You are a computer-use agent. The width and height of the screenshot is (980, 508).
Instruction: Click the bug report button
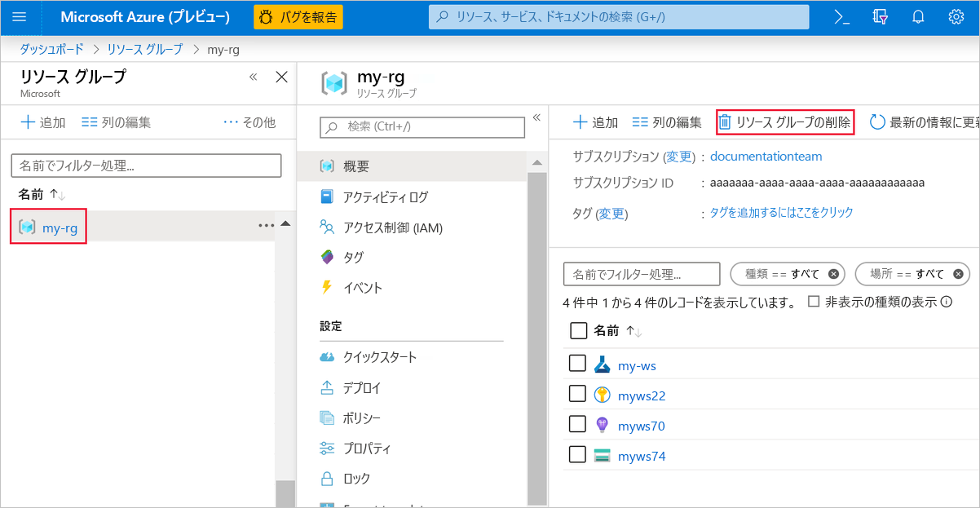coord(298,17)
